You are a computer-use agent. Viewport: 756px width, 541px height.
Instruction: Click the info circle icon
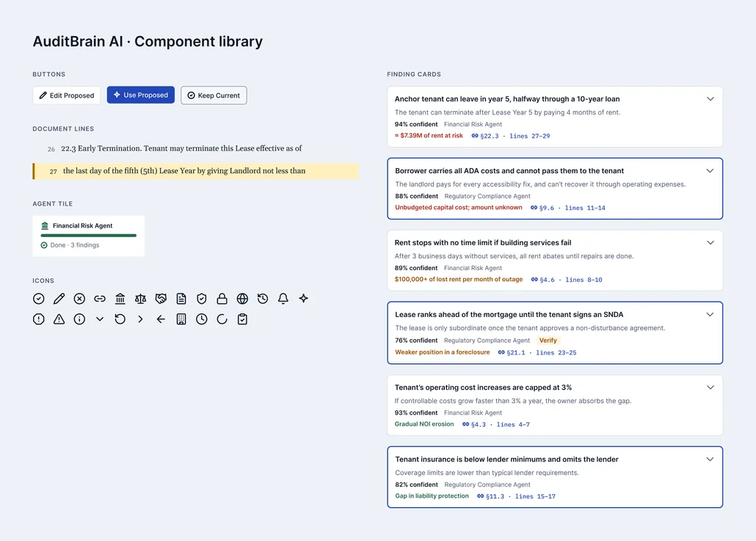(x=79, y=319)
